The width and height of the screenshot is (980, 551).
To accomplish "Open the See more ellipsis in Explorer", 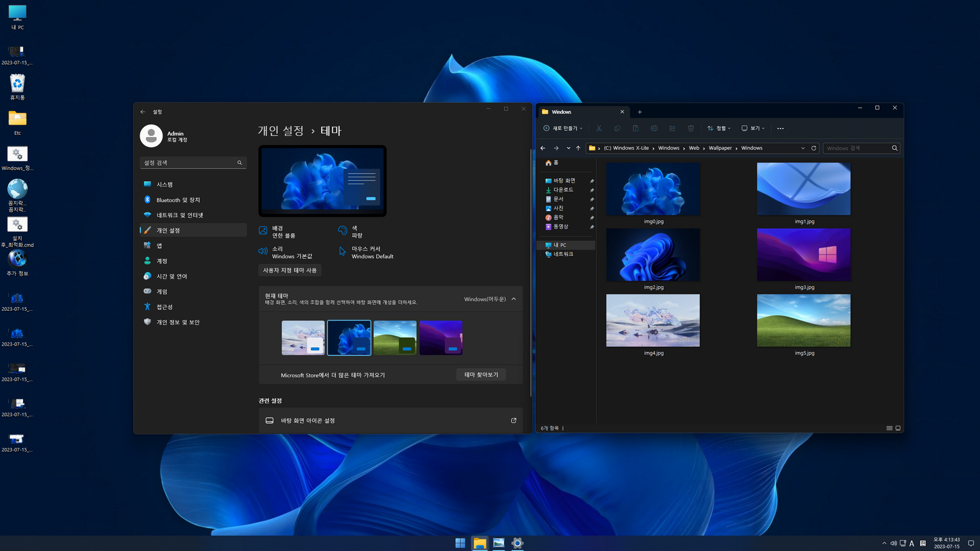I will 780,128.
